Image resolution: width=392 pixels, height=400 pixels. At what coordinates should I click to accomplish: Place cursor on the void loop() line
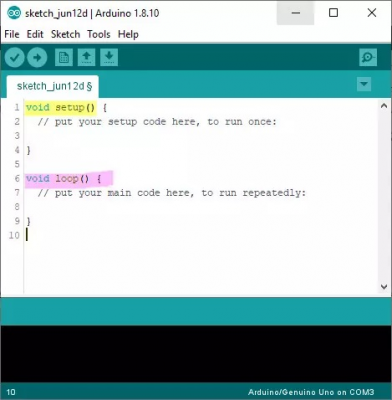64,179
